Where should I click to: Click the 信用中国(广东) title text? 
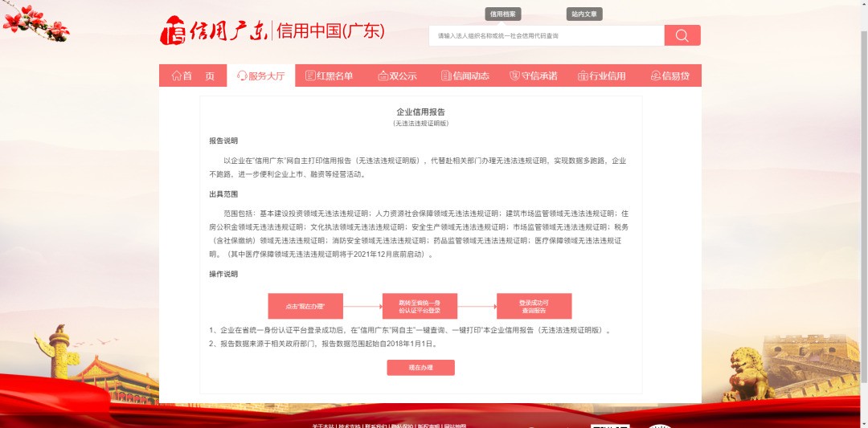point(330,31)
